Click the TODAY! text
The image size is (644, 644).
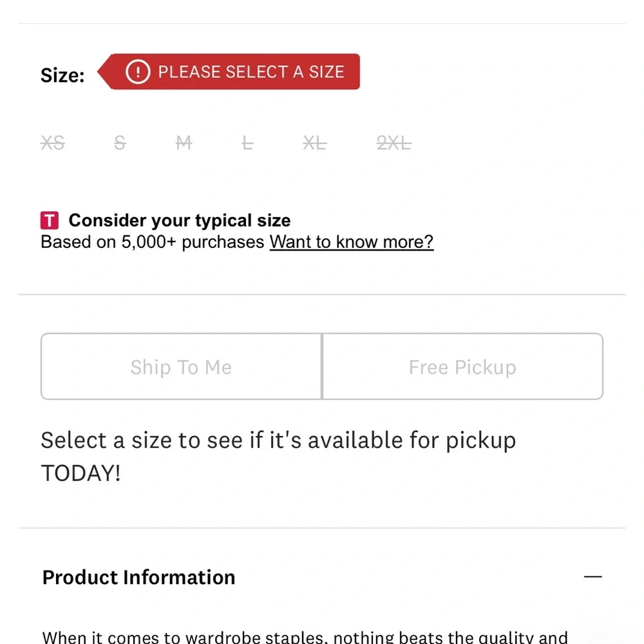80,473
